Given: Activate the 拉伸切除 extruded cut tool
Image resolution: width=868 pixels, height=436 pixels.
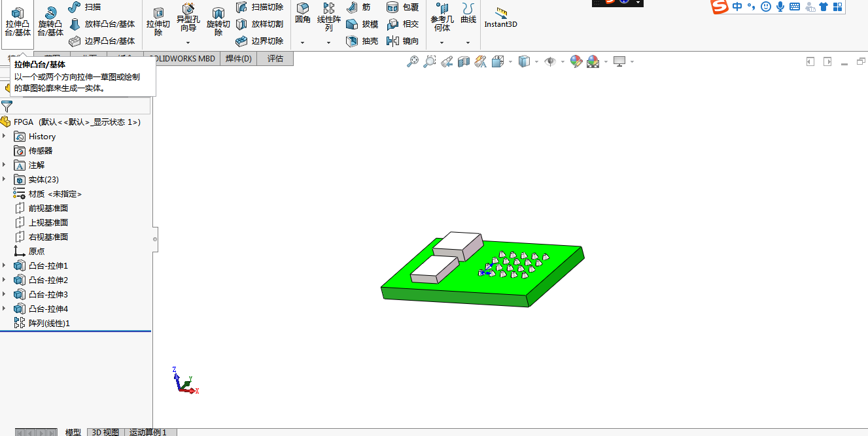Looking at the screenshot, I should pos(158,22).
